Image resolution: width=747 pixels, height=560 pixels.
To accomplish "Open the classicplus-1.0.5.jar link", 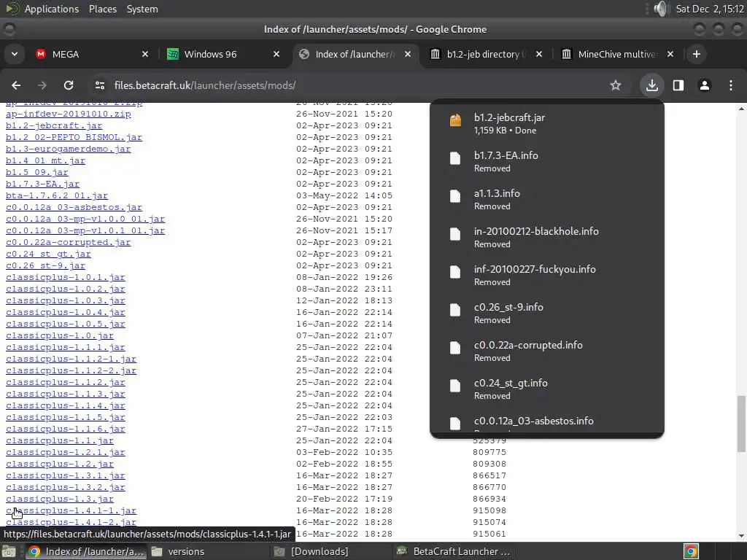I will pos(65,324).
